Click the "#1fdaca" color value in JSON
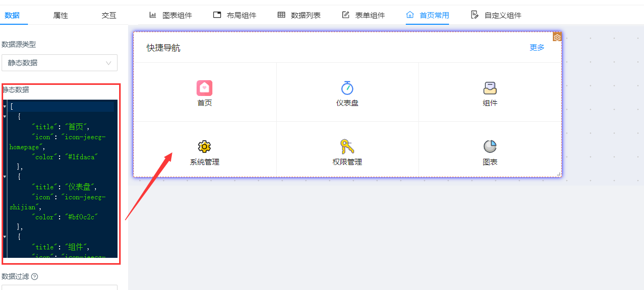This screenshot has width=644, height=290. [x=81, y=157]
